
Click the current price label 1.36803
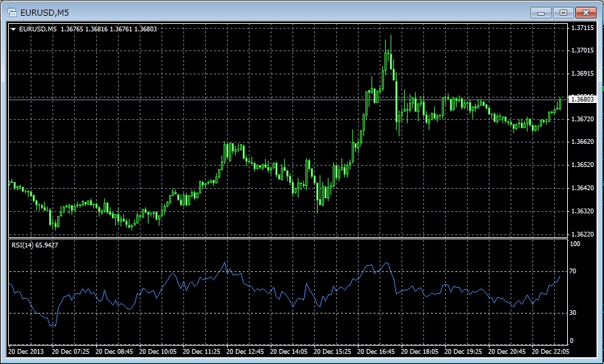584,100
